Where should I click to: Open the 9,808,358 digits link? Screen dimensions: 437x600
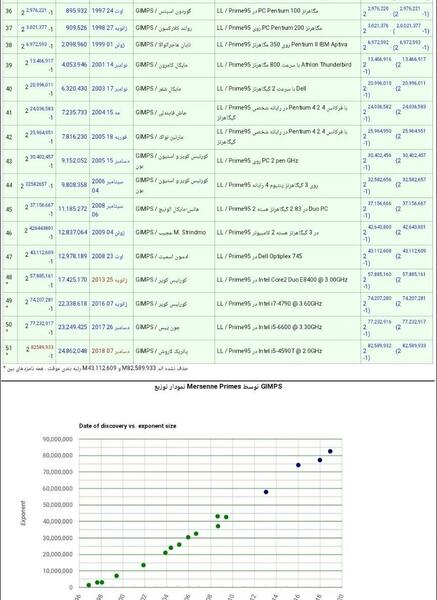pos(74,185)
